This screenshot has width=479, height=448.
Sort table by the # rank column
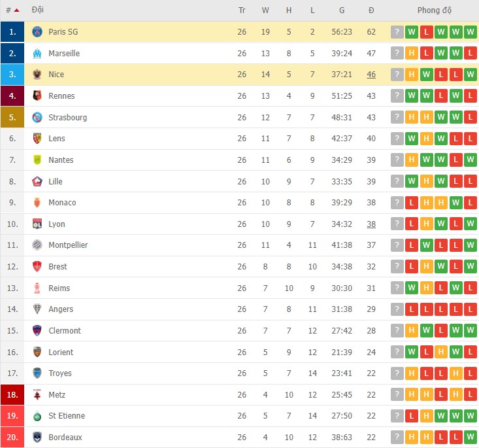pyautogui.click(x=12, y=10)
